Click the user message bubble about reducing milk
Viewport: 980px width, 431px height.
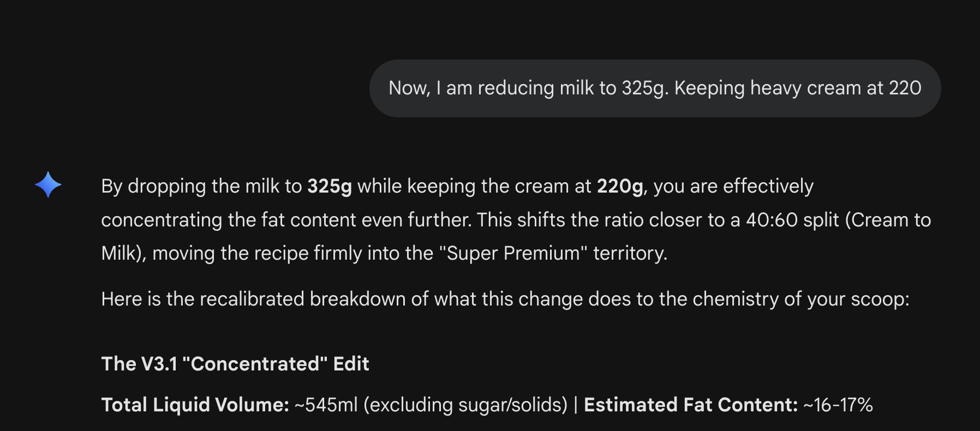(654, 88)
